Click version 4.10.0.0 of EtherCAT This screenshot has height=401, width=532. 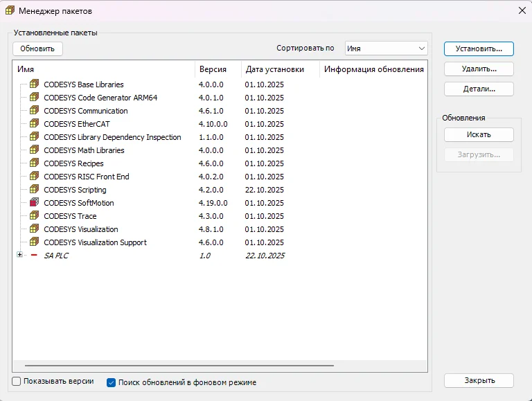213,124
